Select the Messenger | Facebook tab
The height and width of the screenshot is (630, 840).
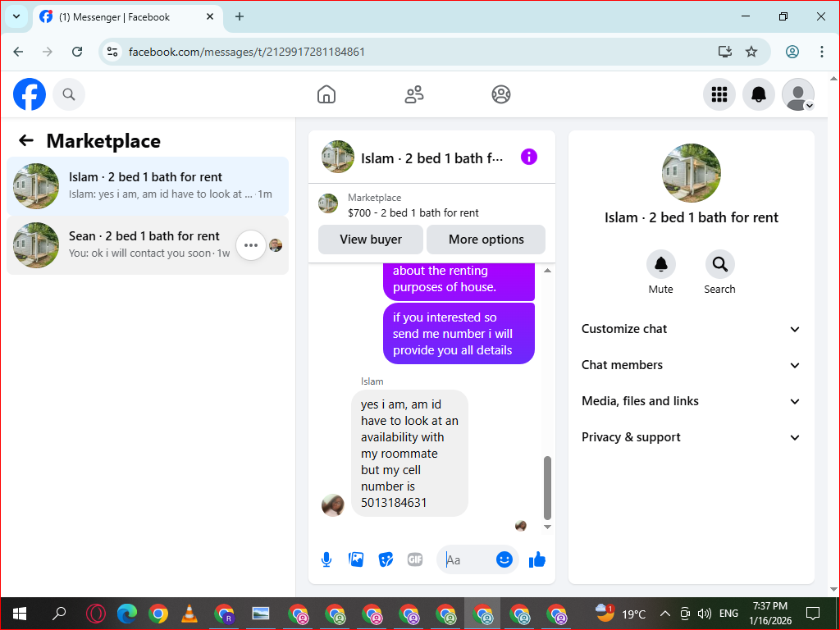128,16
